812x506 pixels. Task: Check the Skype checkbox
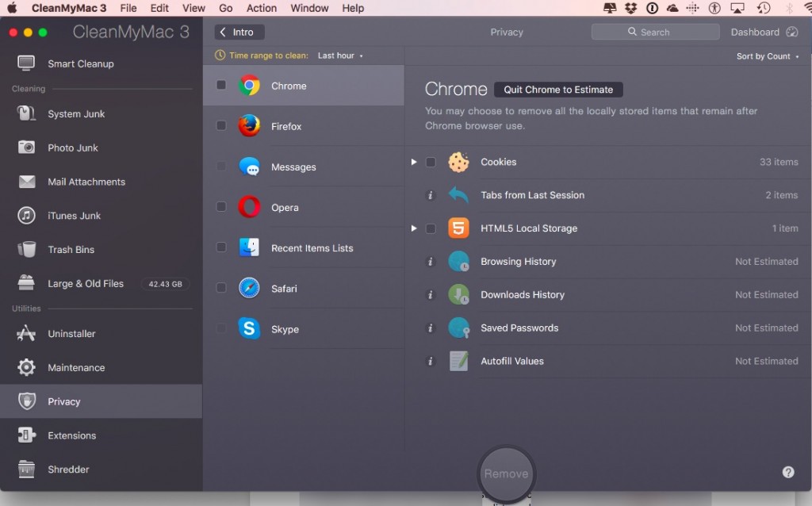tap(221, 328)
